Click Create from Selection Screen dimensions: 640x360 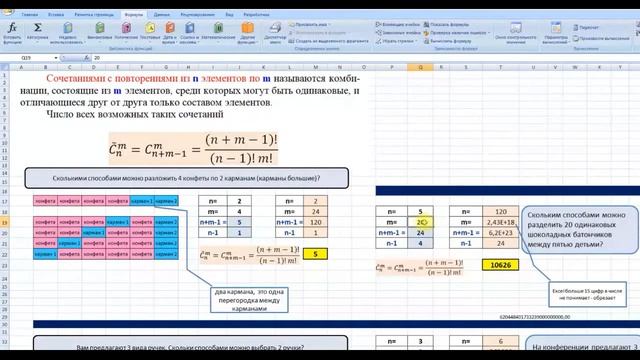329,41
